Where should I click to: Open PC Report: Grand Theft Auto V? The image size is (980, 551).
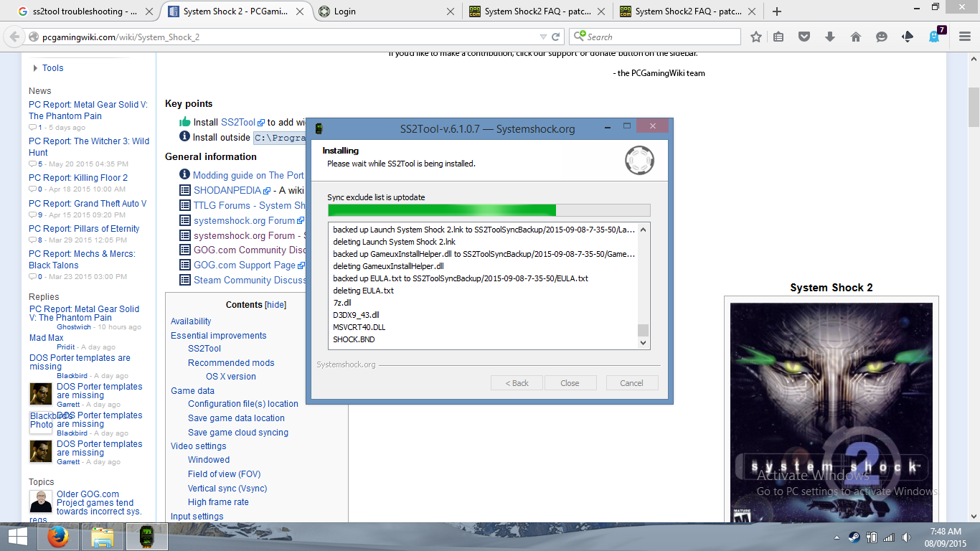(88, 204)
